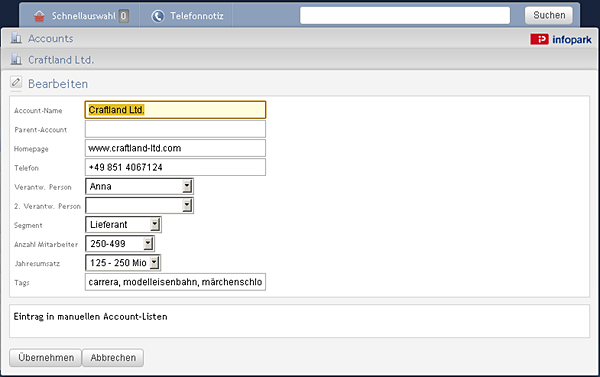Click the Übernehmen button

(x=46, y=357)
